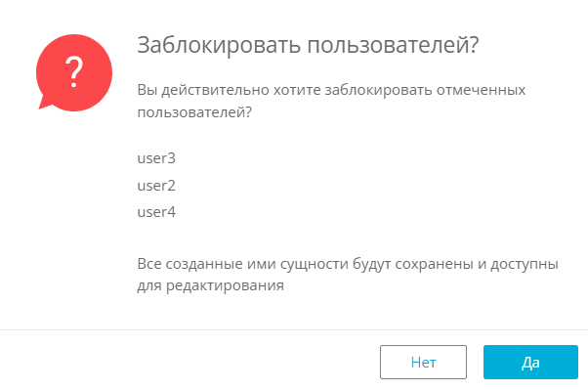
Task: Click the white question mark symbol
Action: pyautogui.click(x=74, y=71)
